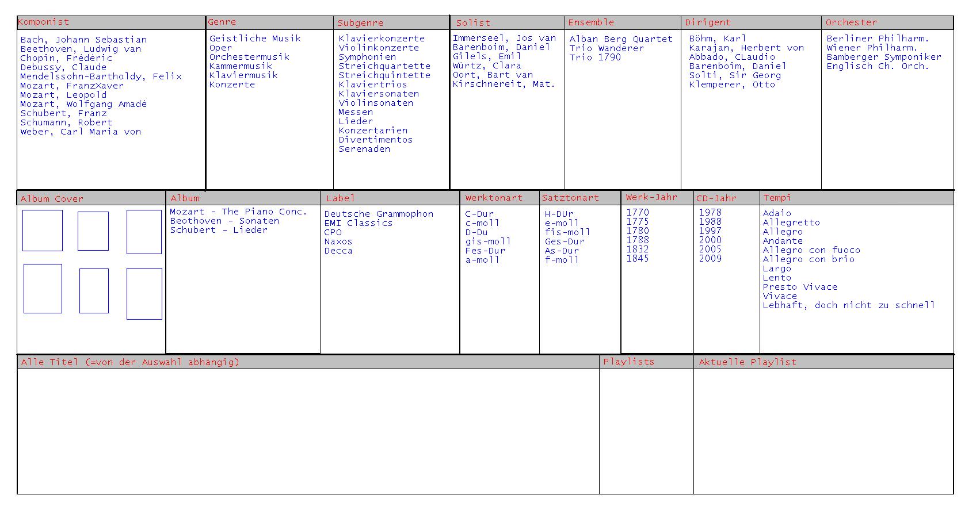This screenshot has width=980, height=514.
Task: Pick Streichquartette subgenre
Action: point(384,66)
